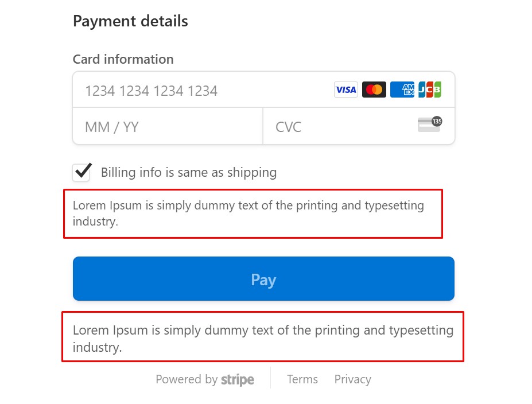Click the Visa card logo

click(x=345, y=90)
